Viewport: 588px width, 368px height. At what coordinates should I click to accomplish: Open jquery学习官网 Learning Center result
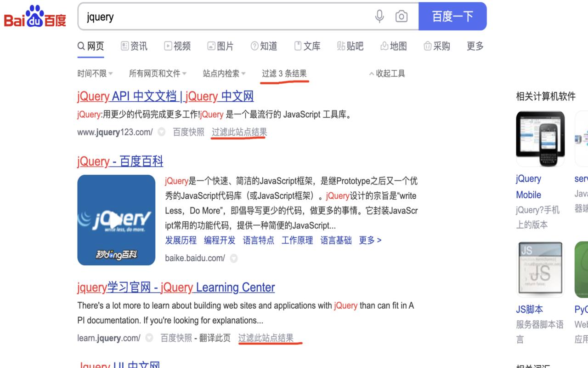[176, 287]
